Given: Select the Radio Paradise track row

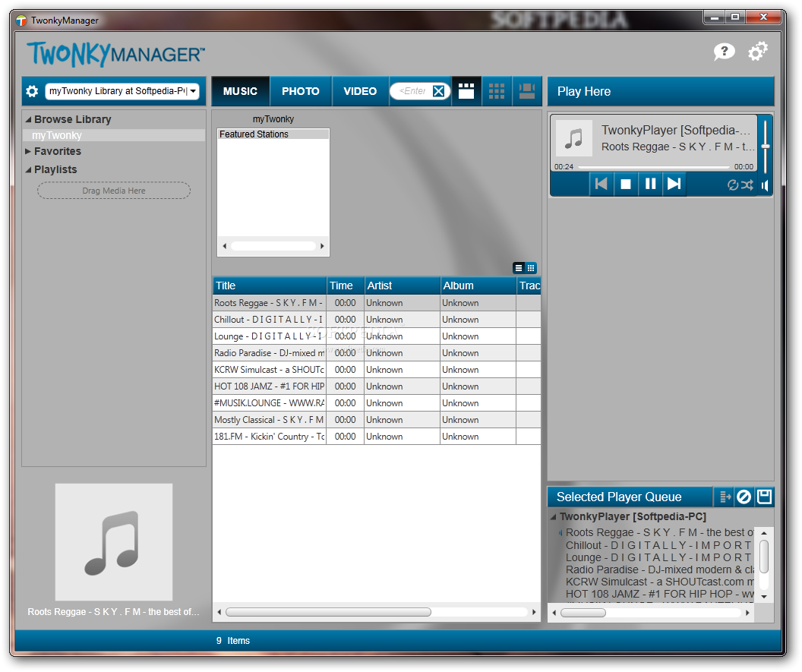Looking at the screenshot, I should point(377,353).
